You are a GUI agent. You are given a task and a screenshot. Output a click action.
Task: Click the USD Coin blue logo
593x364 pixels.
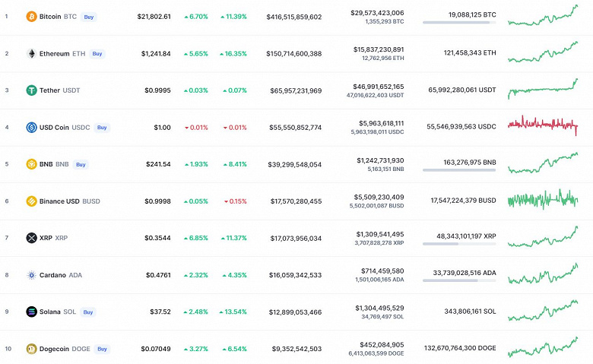coord(31,128)
